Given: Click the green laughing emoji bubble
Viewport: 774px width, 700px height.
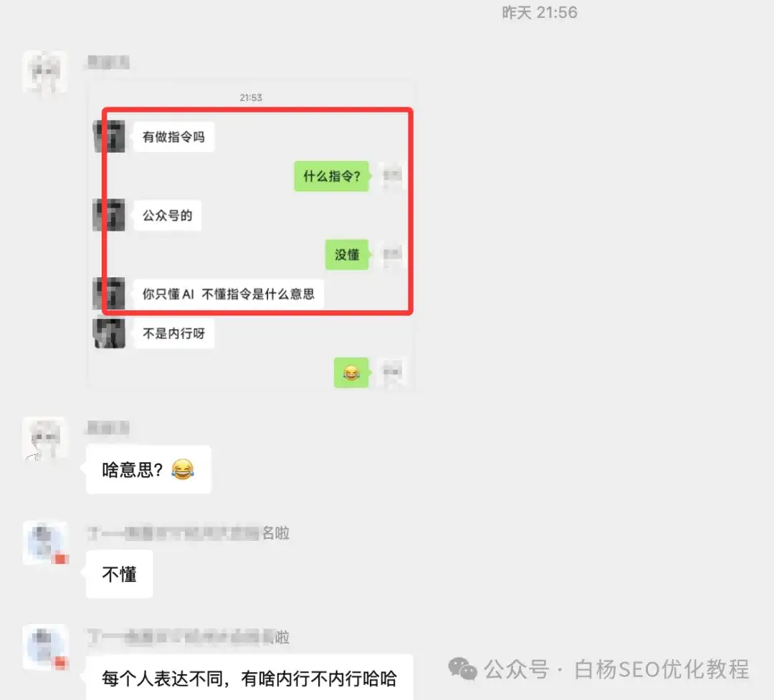Looking at the screenshot, I should [351, 373].
